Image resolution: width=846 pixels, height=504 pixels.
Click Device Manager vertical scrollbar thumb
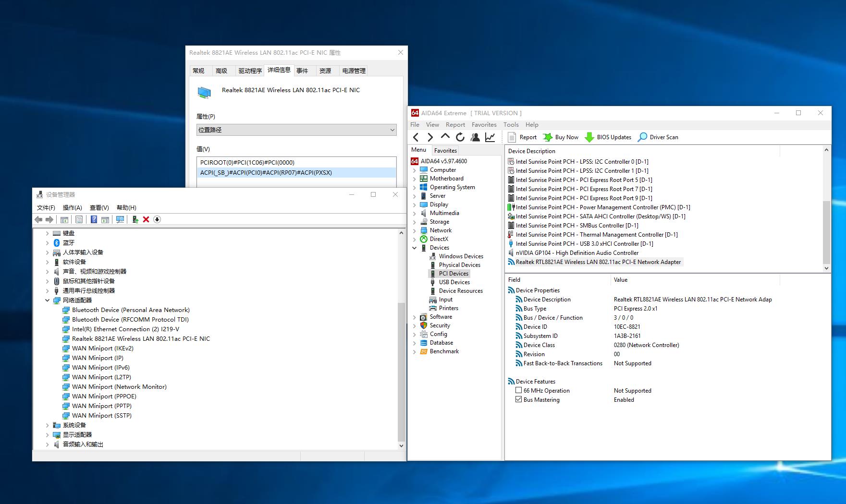click(402, 372)
